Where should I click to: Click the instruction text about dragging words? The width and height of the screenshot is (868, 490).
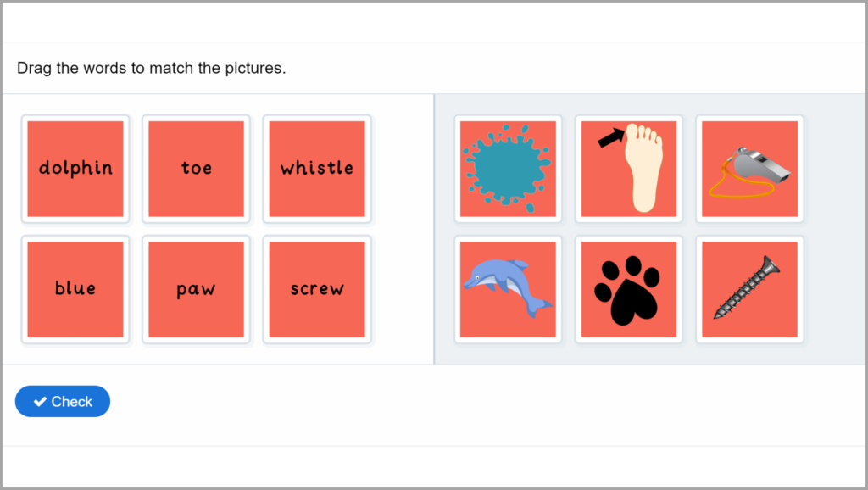152,68
